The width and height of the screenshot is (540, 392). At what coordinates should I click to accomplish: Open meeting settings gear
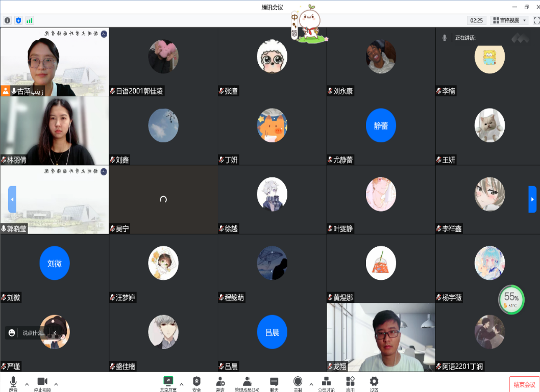(x=374, y=382)
